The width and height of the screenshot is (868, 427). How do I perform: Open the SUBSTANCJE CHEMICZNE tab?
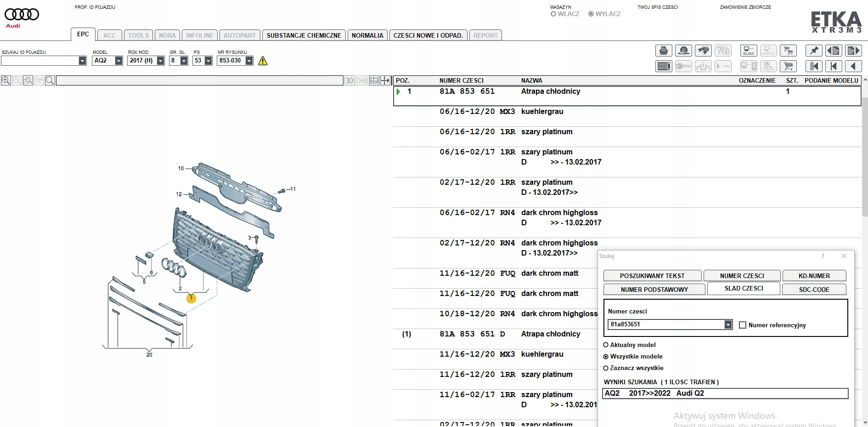point(304,35)
